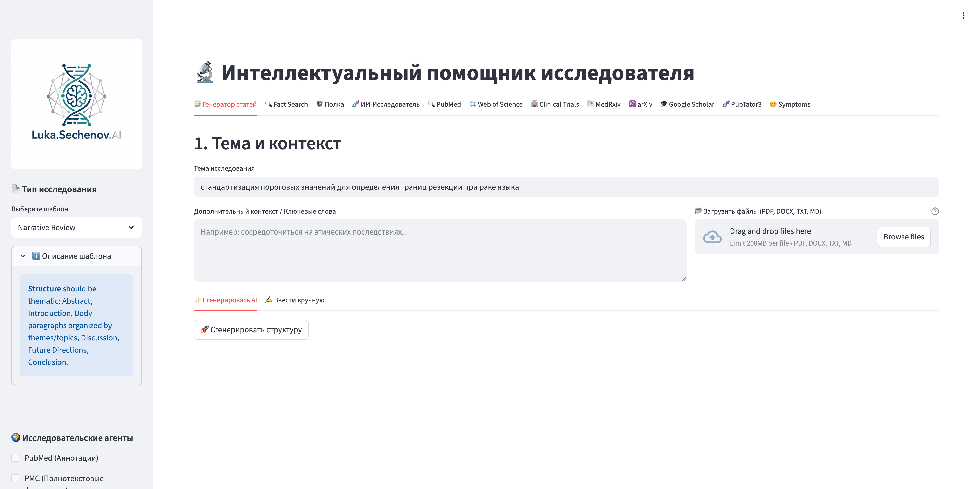
Task: Click the help icon beside file upload section
Action: 936,211
